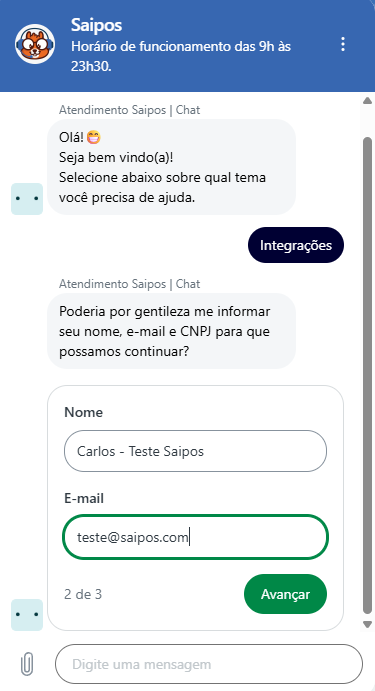Click Avançar to continue the form
The height and width of the screenshot is (691, 375).
[x=285, y=594]
